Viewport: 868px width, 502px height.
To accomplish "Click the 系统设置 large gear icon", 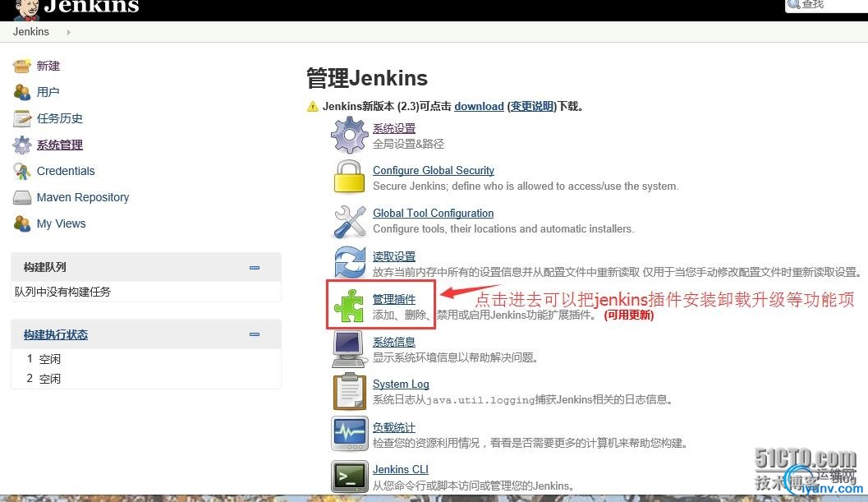I will tap(349, 135).
